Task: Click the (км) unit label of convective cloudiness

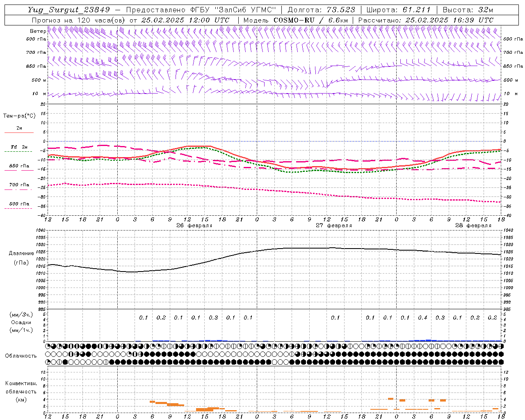Action: pyautogui.click(x=21, y=399)
